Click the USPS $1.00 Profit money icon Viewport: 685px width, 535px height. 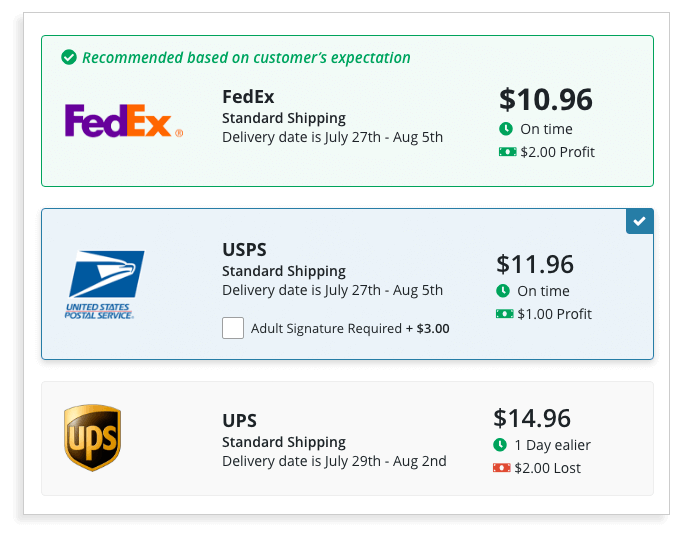[x=504, y=314]
